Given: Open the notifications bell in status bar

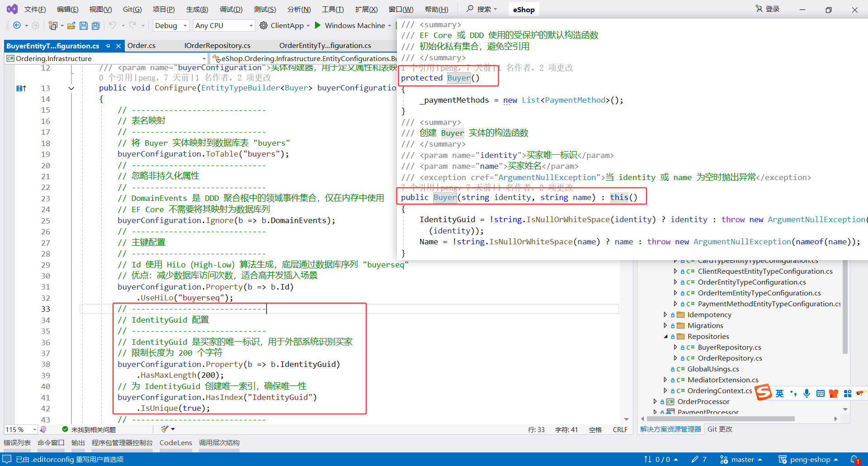Looking at the screenshot, I should coord(854,460).
